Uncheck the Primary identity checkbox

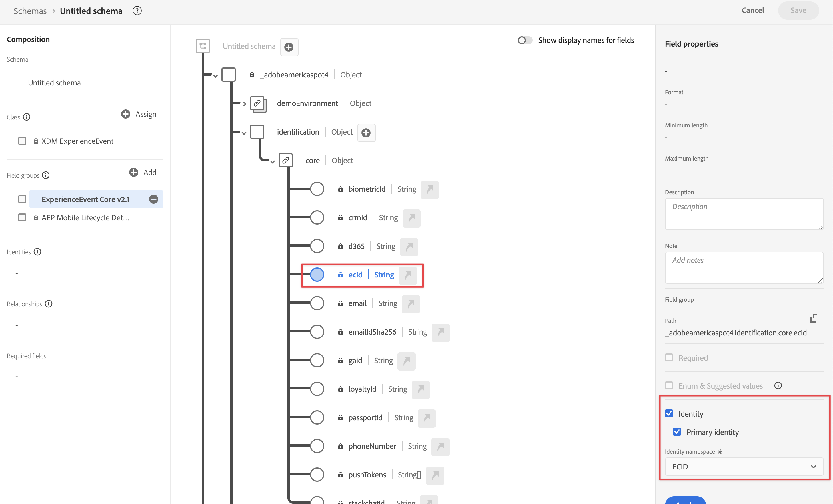[x=677, y=432]
